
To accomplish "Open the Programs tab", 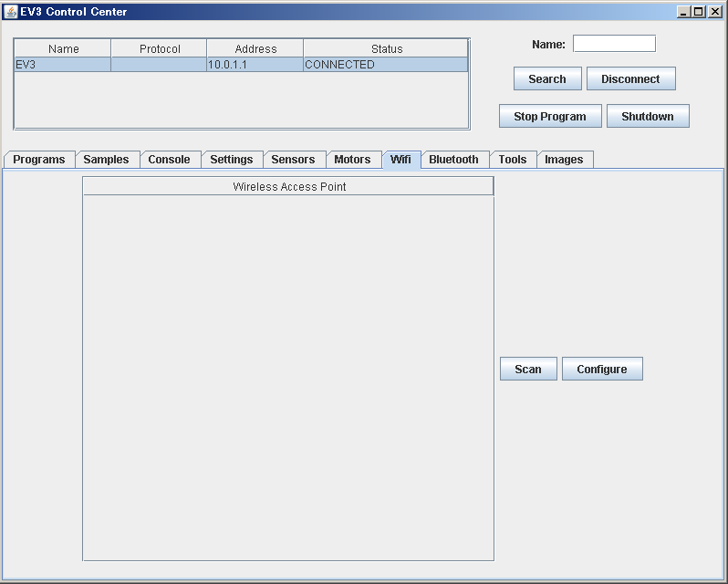I will pos(39,159).
